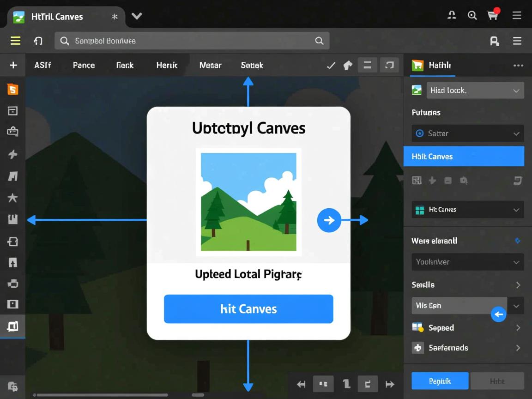532x399 pixels.
Task: Click the orange HTML5 icon in left sidebar
Action: (13, 89)
